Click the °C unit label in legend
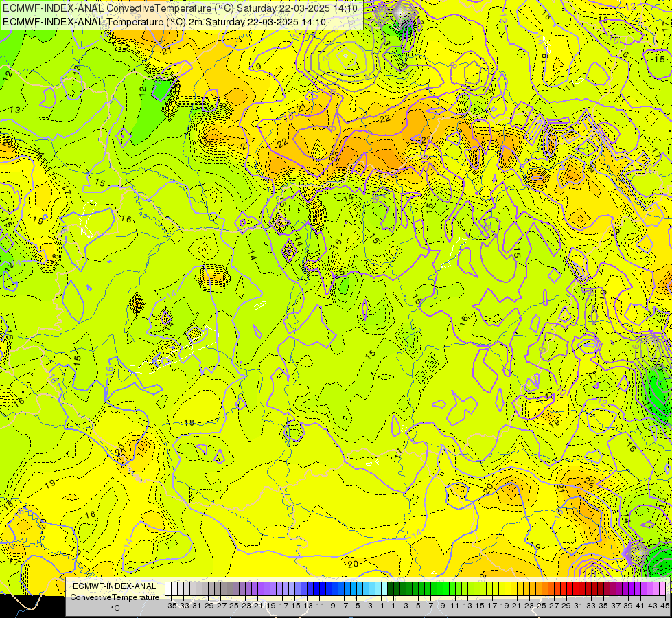This screenshot has height=618, width=672. (x=115, y=608)
